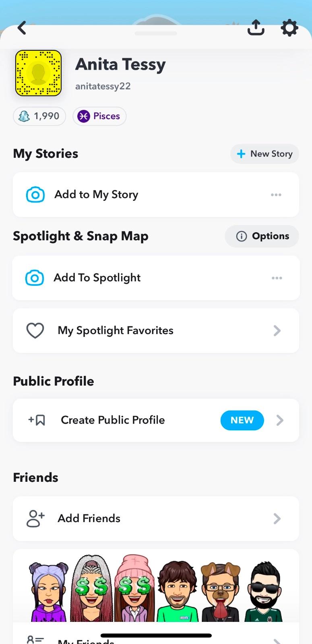Tap camera icon beside Add To Spotlight
The image size is (312, 644).
[35, 278]
